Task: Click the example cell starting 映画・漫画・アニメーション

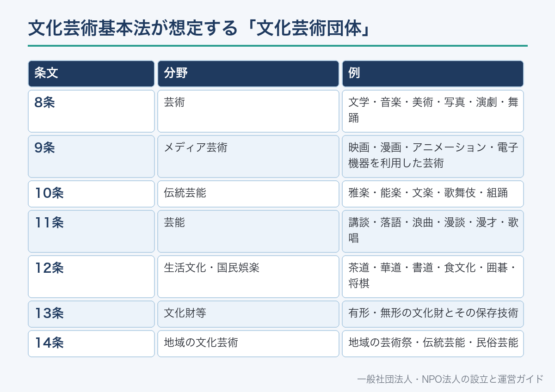Action: pos(433,156)
